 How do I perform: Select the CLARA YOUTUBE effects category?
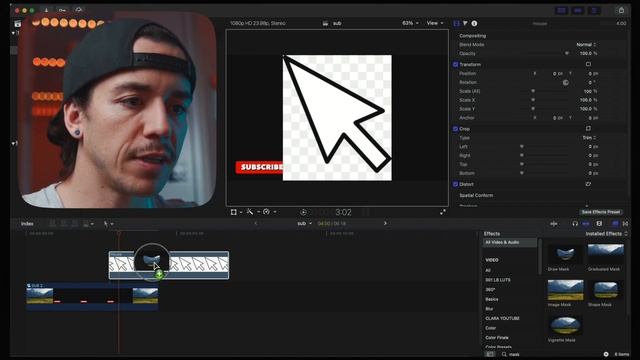click(x=502, y=318)
